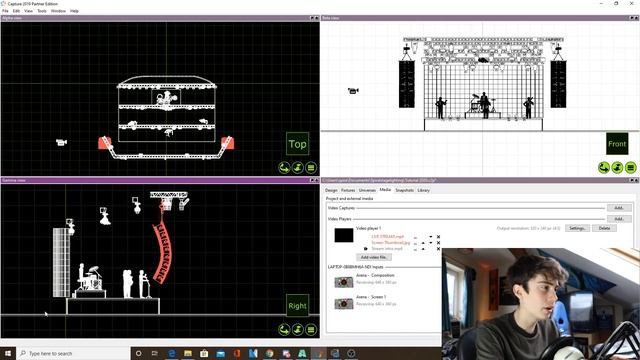Image resolution: width=640 pixels, height=360 pixels.
Task: Move Stream intro.mp4 up with arrow
Action: tap(423, 248)
